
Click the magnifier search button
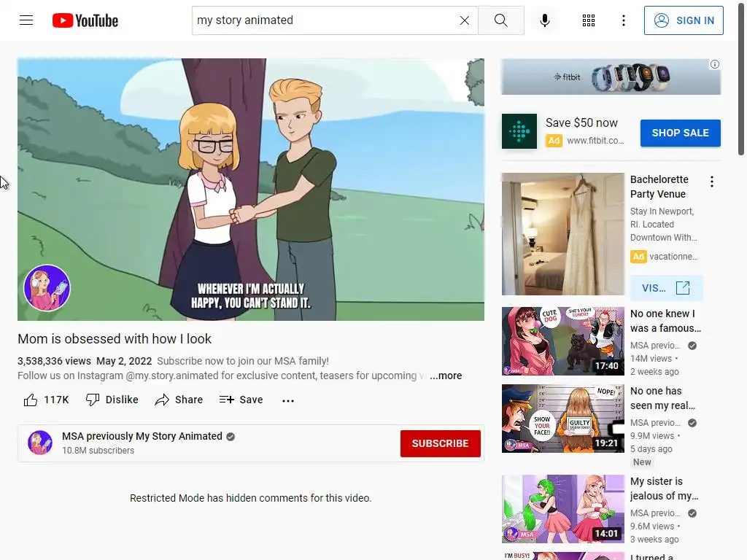500,20
